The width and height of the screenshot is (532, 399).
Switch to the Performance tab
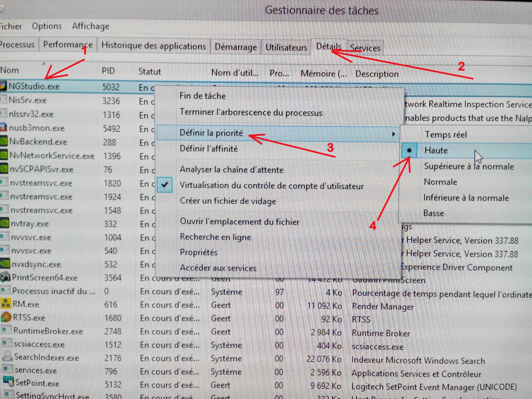pos(68,45)
